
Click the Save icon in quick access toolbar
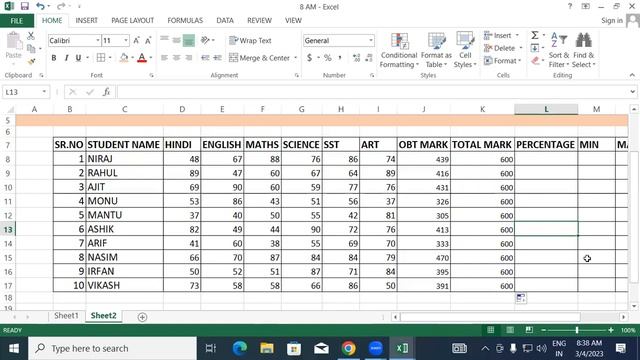[x=24, y=6]
